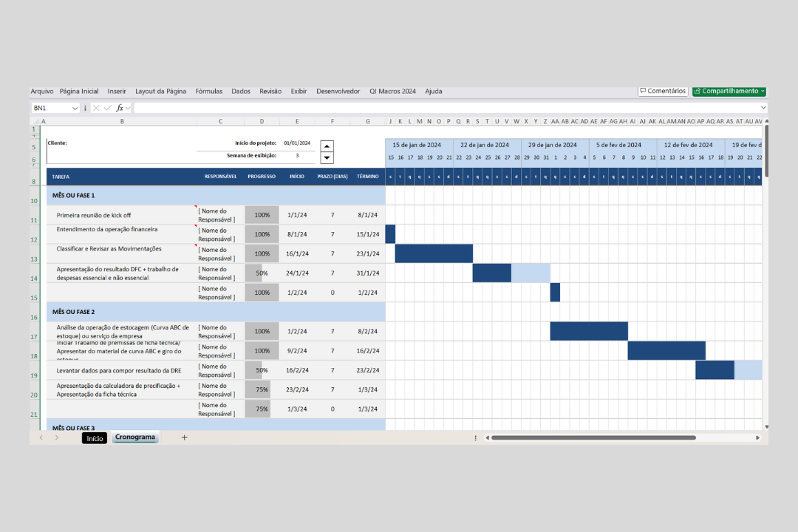Click the previous sheet navigation arrow
The height and width of the screenshot is (532, 798).
(x=41, y=437)
